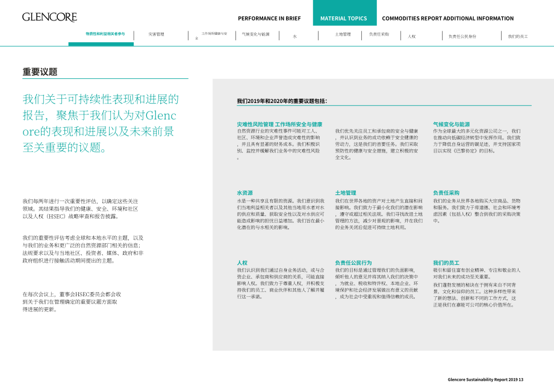Click the paragraph beginning 在每次会议上
Viewport: 554px width, 392px height.
72,302
